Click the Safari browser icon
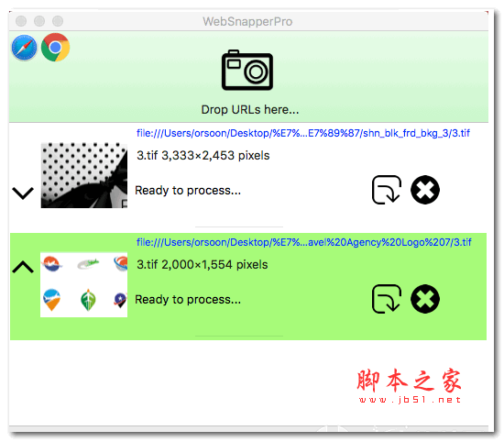 click(24, 48)
